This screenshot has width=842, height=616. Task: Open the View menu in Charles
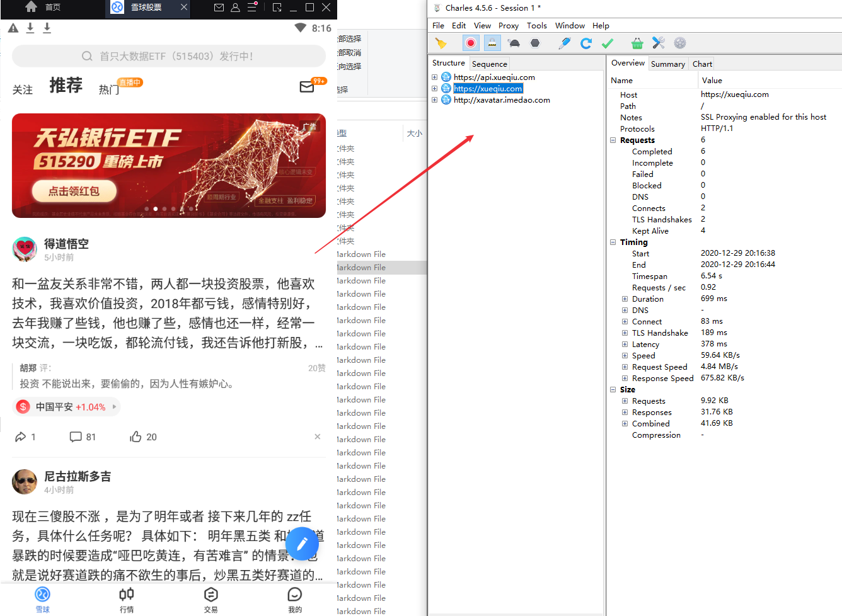coord(483,26)
